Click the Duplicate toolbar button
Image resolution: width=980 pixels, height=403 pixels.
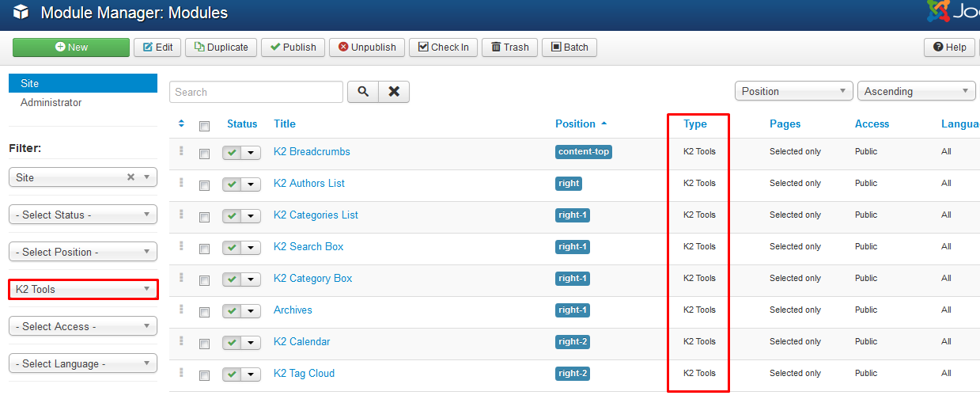point(221,48)
